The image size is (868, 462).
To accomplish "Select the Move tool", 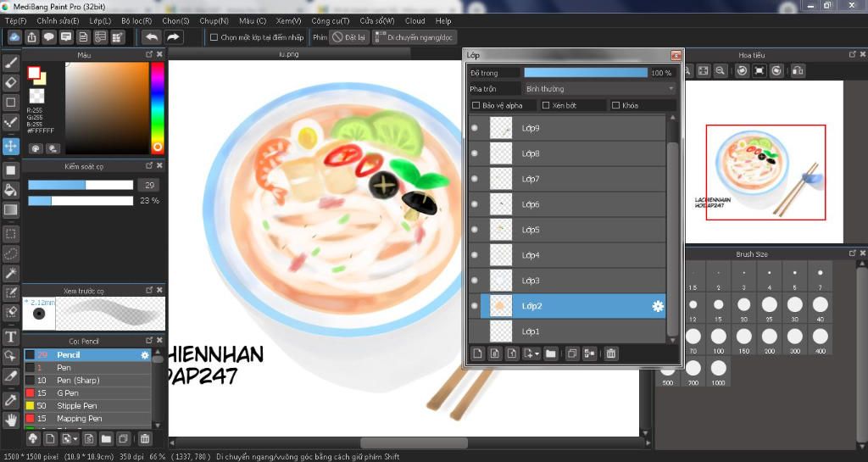I will [10, 146].
